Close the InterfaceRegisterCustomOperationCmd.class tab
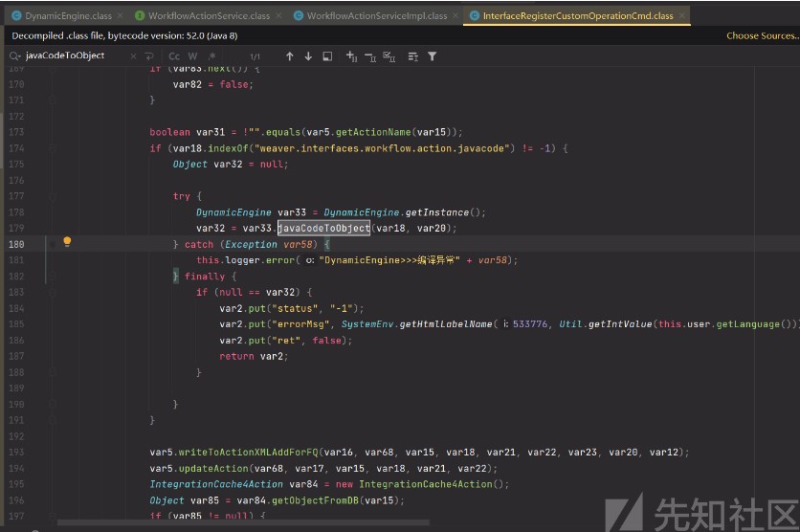Image resolution: width=800 pixels, height=532 pixels. (x=681, y=16)
